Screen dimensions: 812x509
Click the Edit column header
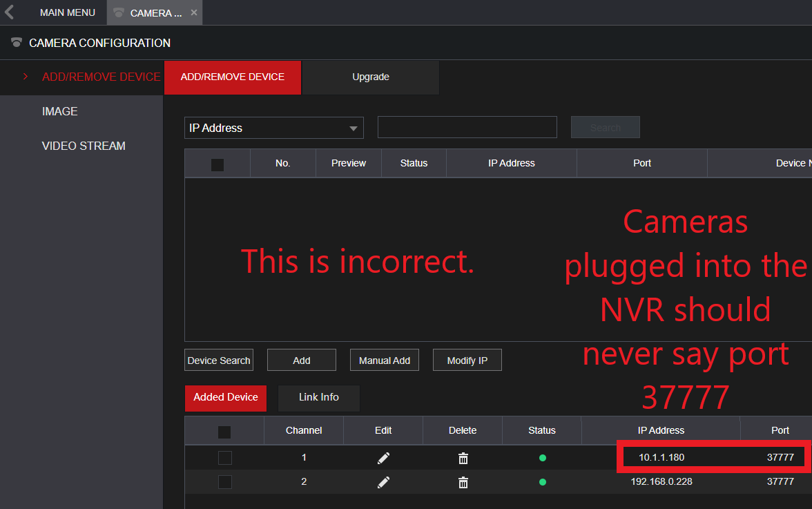tap(383, 430)
